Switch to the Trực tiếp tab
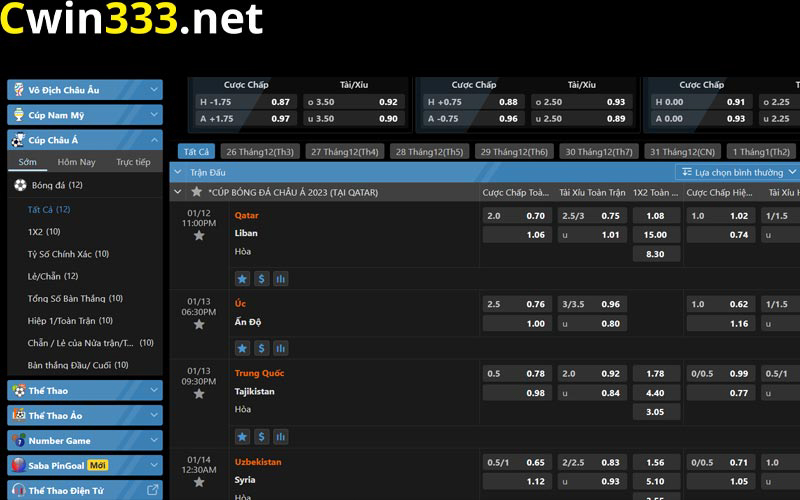 click(133, 162)
